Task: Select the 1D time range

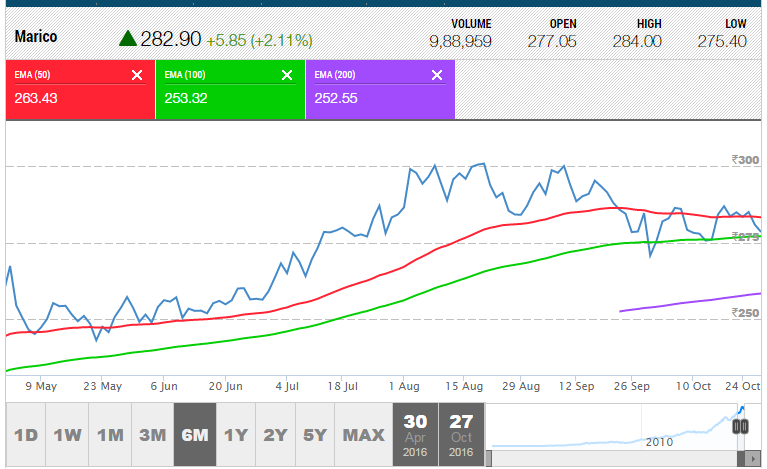Action: pyautogui.click(x=26, y=435)
